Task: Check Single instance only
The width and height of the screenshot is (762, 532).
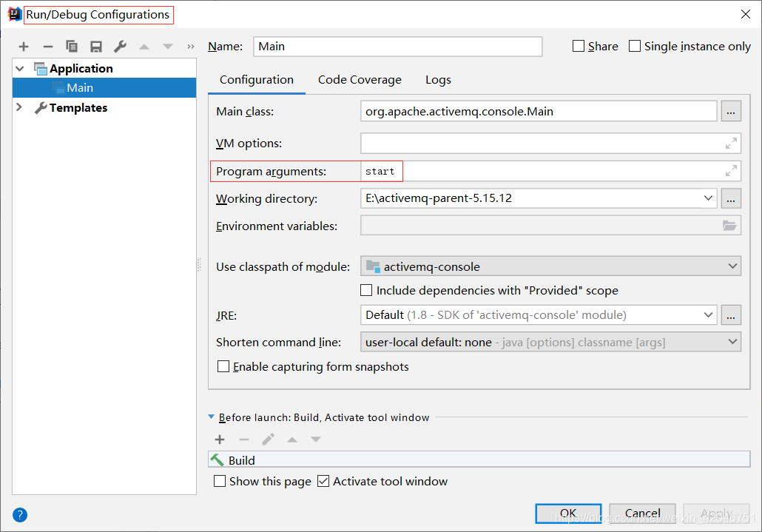Action: point(634,46)
